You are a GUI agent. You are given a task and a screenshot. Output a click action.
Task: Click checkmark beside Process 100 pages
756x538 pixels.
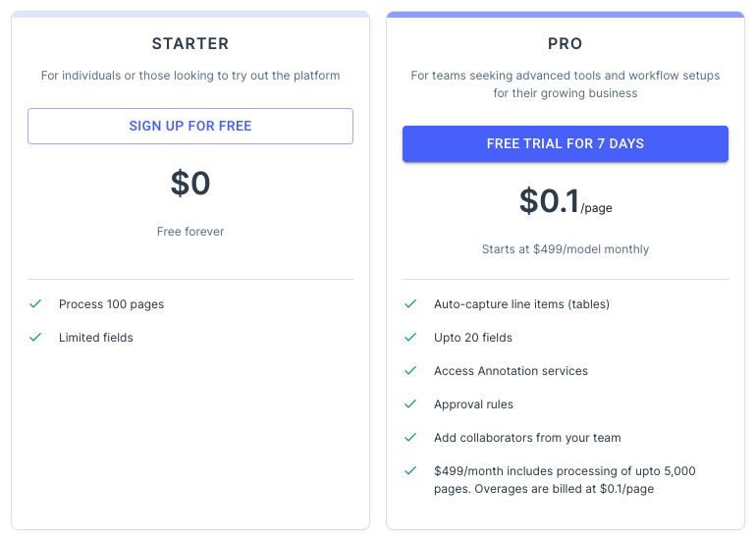click(35, 303)
